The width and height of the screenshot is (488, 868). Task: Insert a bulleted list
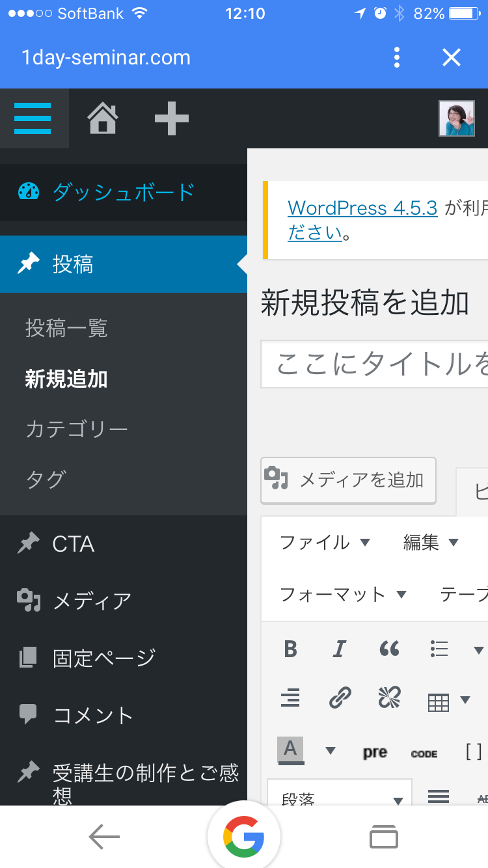(x=439, y=649)
